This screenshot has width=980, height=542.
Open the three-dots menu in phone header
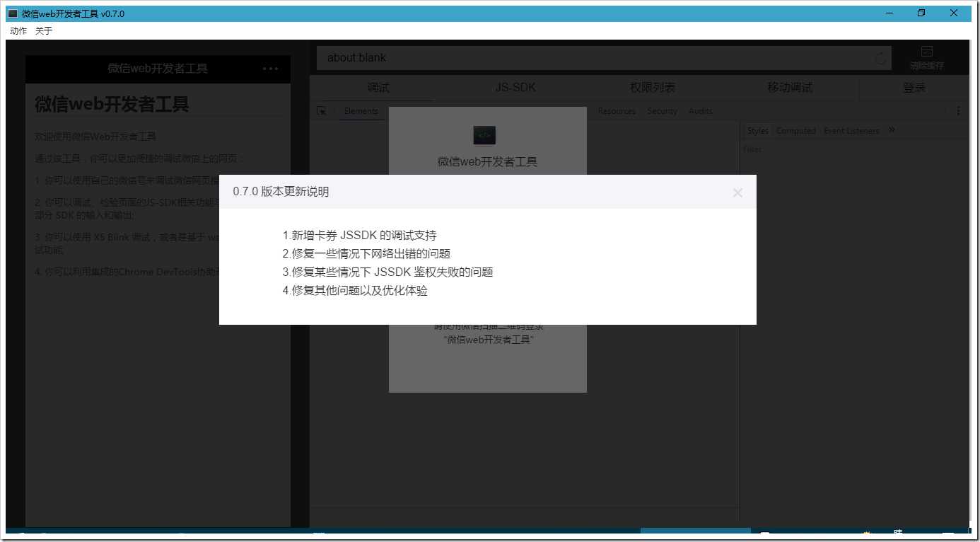coord(270,69)
